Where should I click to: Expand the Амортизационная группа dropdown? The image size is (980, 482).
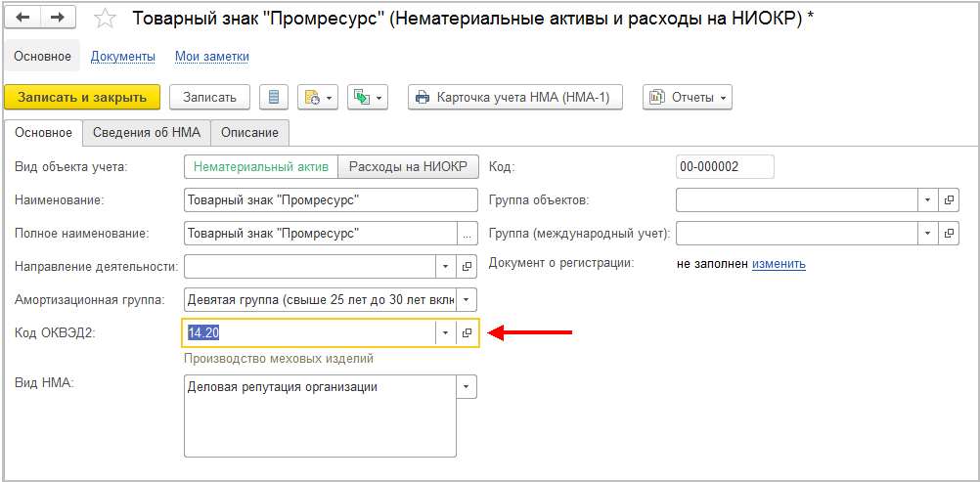[467, 299]
